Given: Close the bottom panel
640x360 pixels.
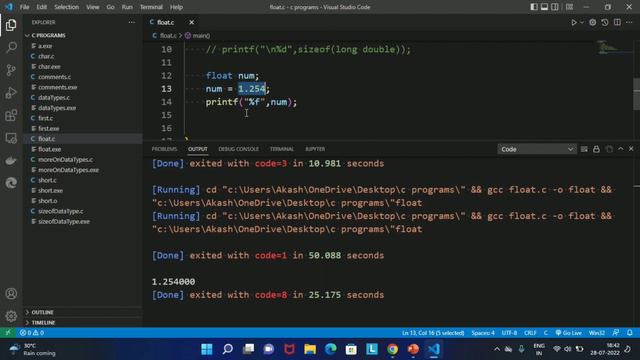Looking at the screenshot, I should [631, 149].
